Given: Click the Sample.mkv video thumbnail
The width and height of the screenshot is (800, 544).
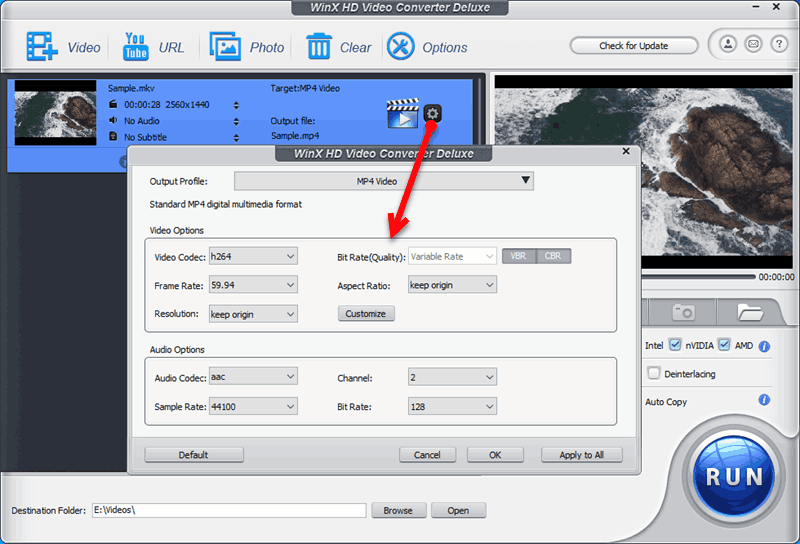Looking at the screenshot, I should 55,113.
